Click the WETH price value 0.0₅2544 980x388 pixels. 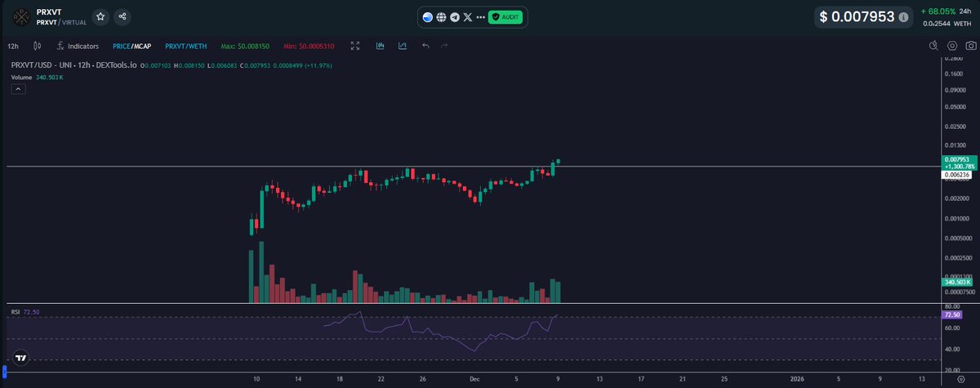tap(936, 24)
